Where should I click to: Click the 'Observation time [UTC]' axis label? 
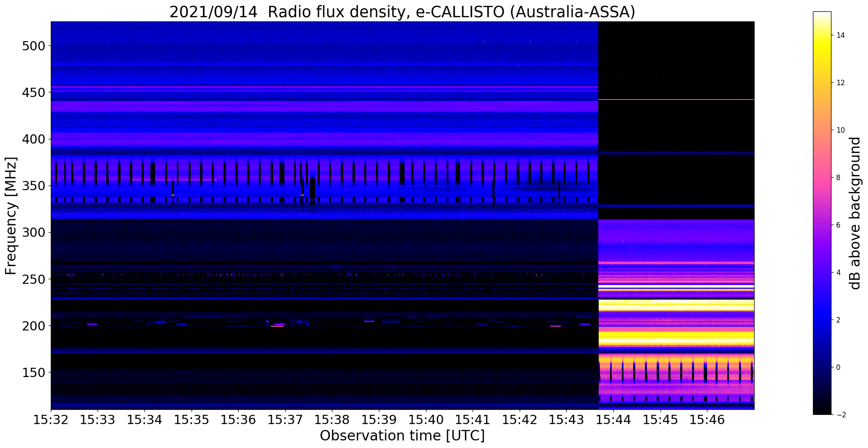(402, 436)
